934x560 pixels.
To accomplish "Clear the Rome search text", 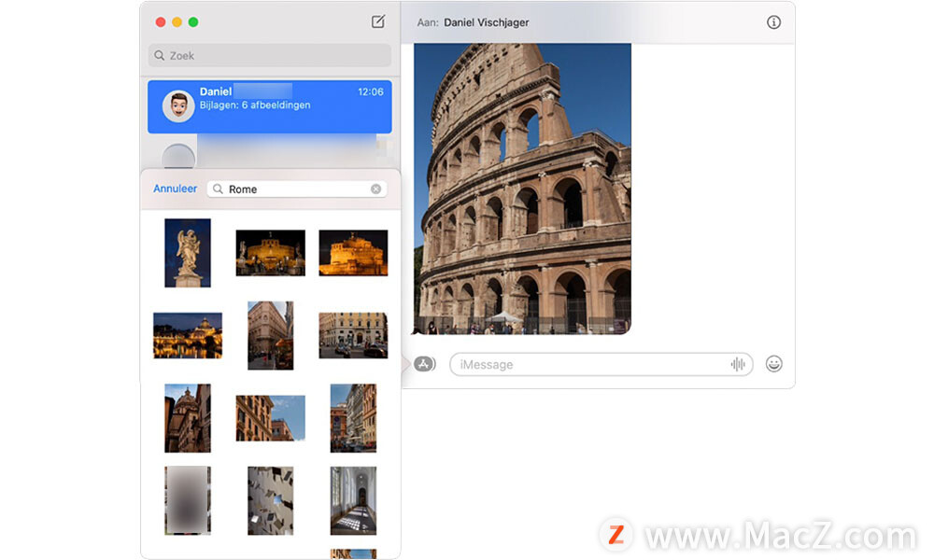I will tap(375, 189).
